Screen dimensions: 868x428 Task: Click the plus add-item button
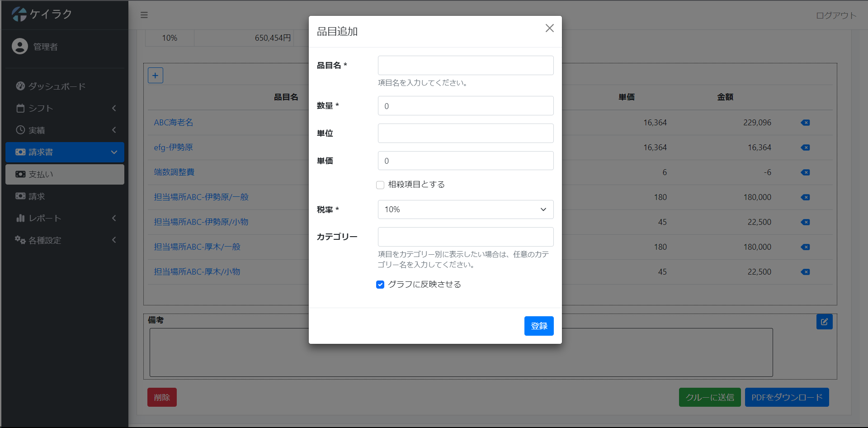tap(156, 76)
